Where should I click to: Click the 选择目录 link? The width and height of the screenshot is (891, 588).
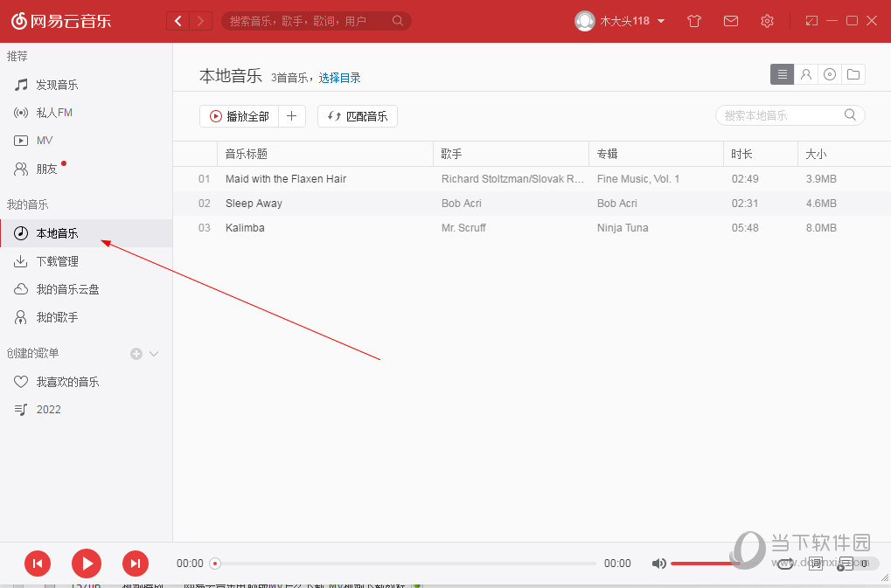click(340, 78)
